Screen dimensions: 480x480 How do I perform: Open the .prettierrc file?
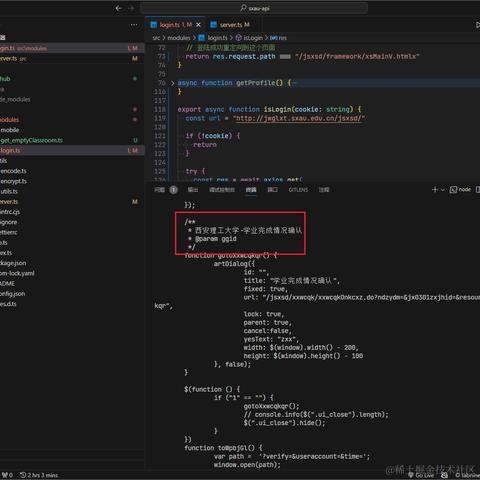click(x=72, y=232)
